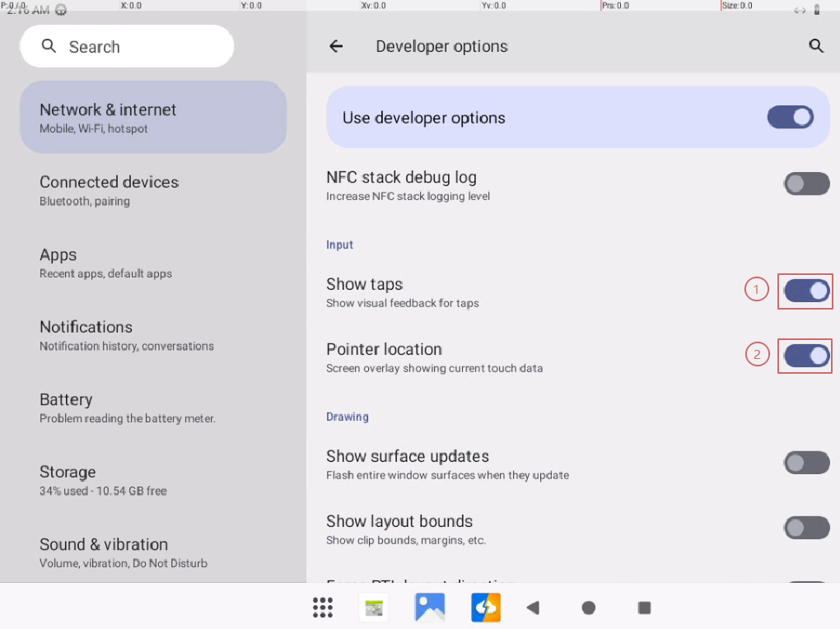This screenshot has height=629, width=840.
Task: Disable the Show taps toggle
Action: click(806, 291)
